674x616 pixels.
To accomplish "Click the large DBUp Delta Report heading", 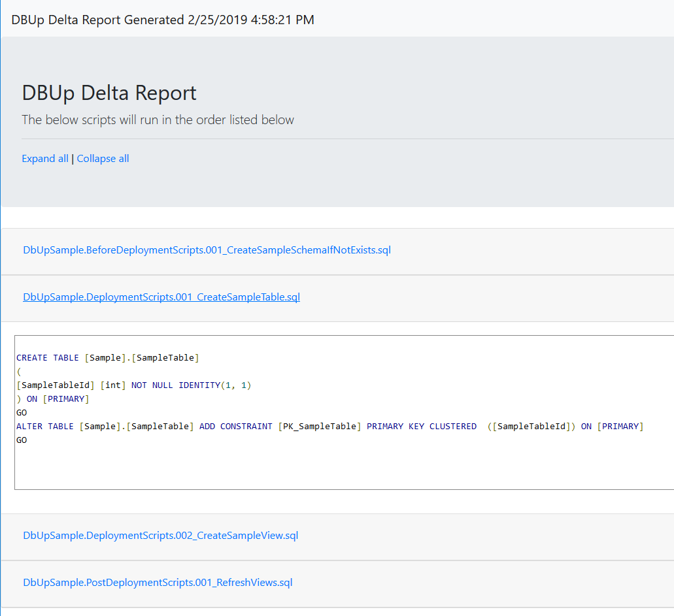I will coord(109,93).
